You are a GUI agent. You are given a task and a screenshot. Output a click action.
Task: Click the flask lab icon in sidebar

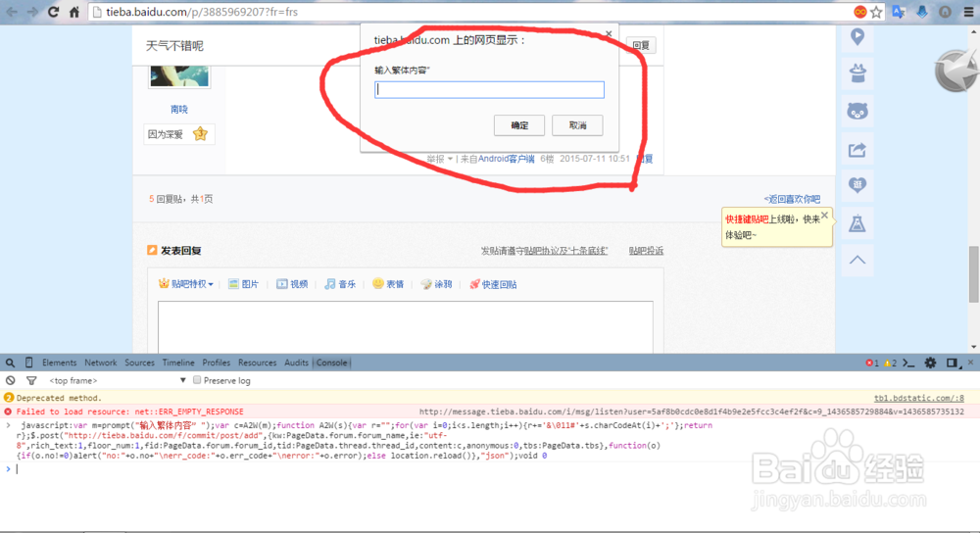(857, 223)
